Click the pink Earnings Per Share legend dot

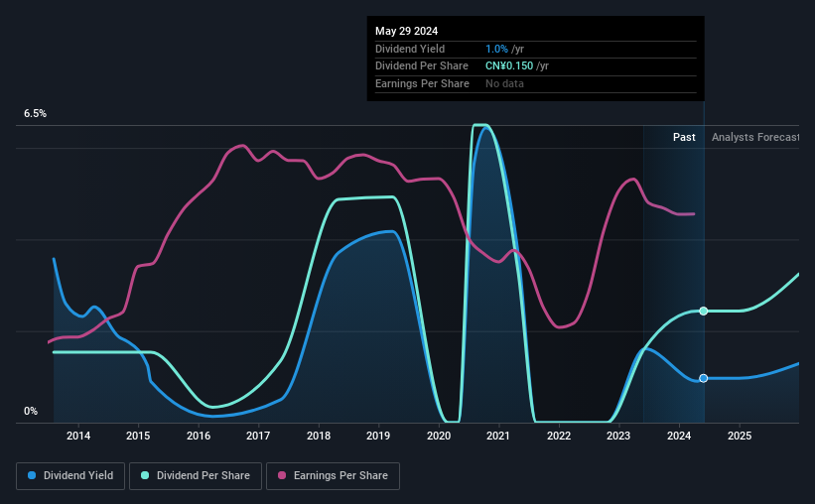[x=282, y=475]
